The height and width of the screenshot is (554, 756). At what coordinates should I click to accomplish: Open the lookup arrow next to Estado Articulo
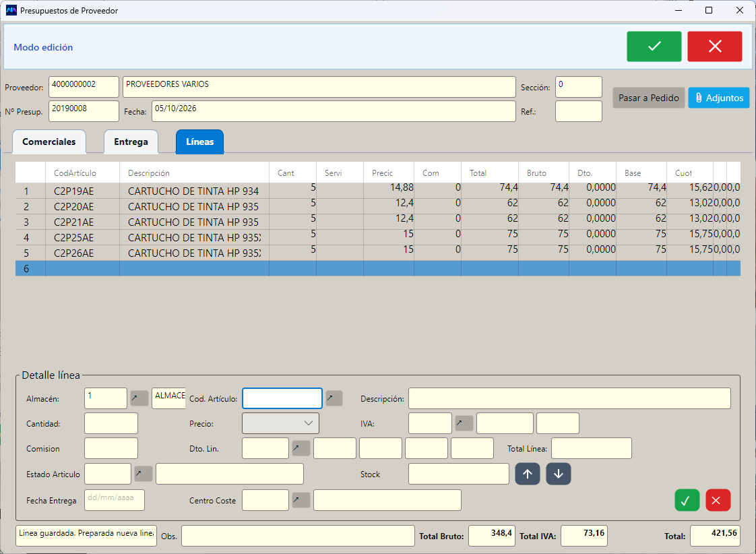click(x=144, y=474)
